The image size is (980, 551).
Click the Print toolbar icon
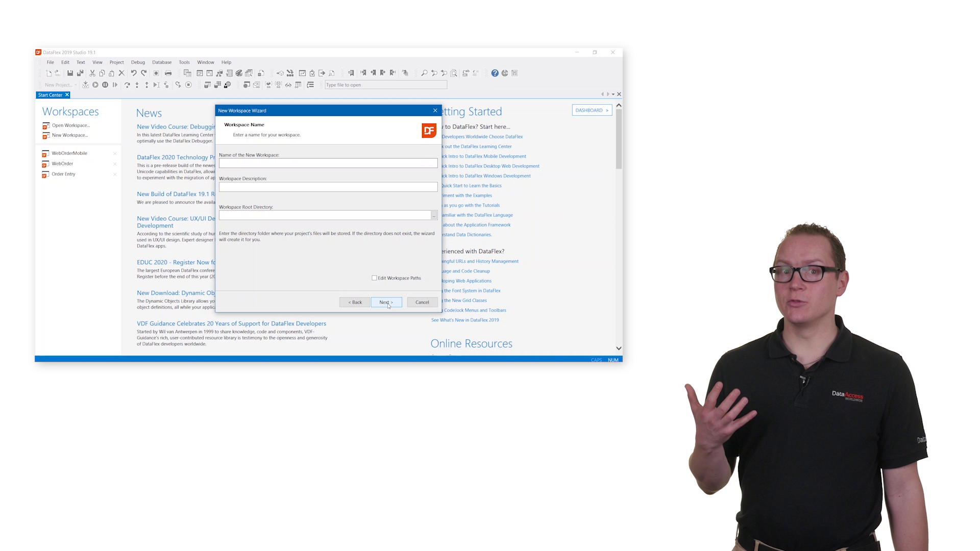[168, 73]
